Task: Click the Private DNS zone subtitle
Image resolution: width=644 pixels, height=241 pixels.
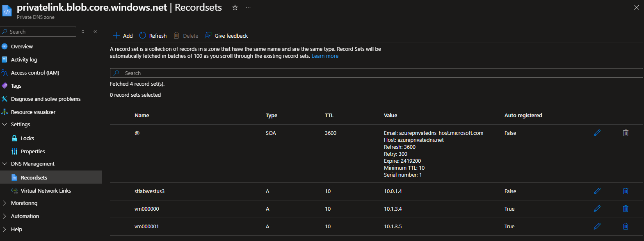Action: (x=36, y=17)
